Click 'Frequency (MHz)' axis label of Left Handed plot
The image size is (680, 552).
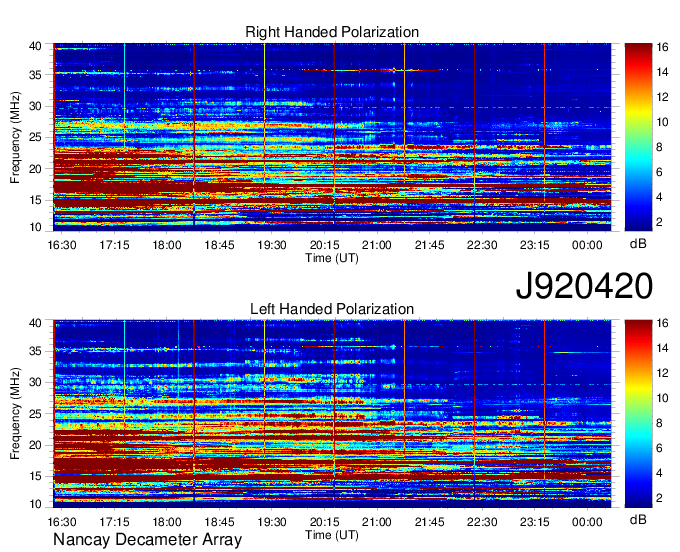tap(15, 414)
